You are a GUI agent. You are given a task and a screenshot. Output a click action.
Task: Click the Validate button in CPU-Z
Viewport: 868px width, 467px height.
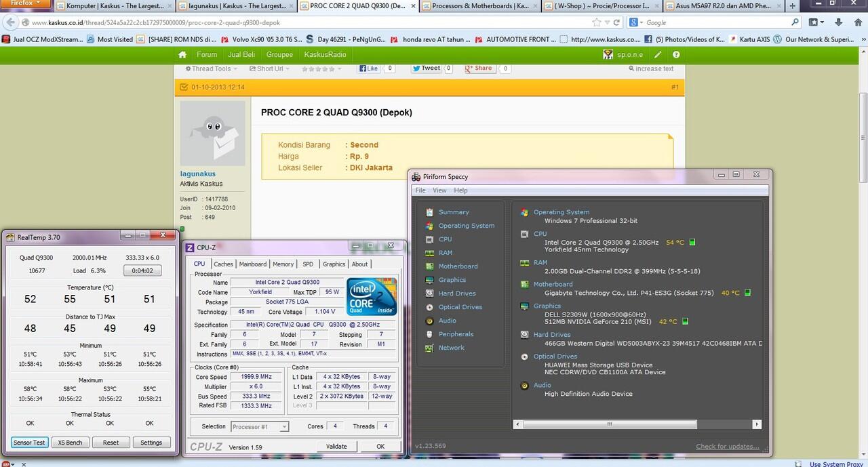click(336, 446)
